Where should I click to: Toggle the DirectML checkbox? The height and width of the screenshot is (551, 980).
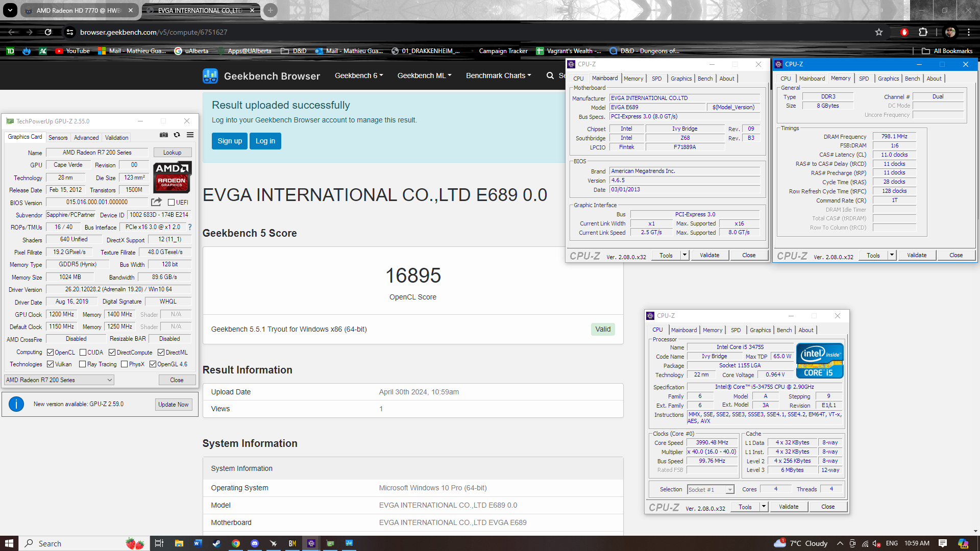click(x=161, y=353)
